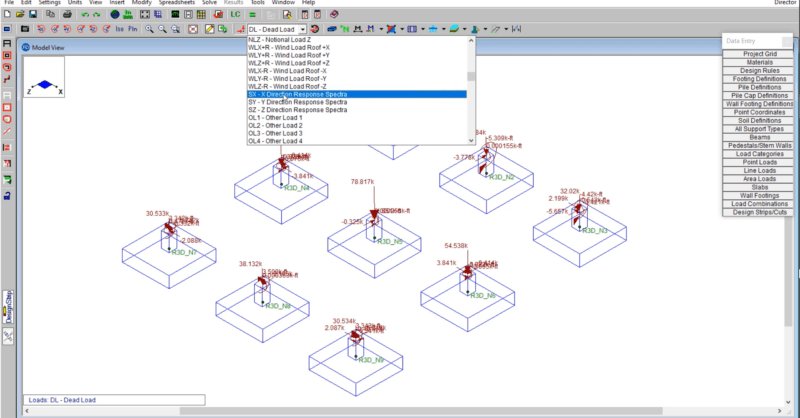Click the Save file icon
800x418 pixels.
[31, 15]
